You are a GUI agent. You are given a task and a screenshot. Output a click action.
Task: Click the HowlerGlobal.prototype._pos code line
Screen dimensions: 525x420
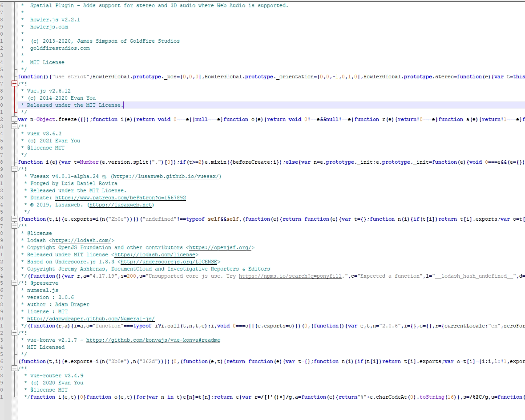tap(271, 77)
